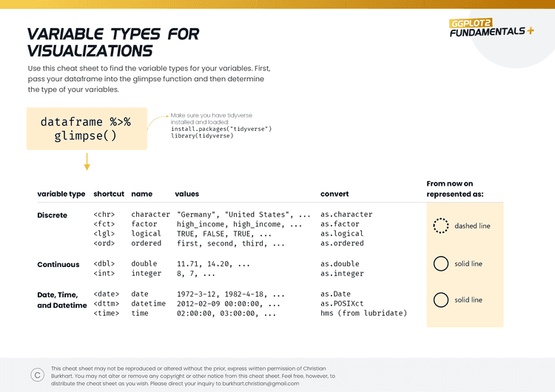The width and height of the screenshot is (555, 392).
Task: Click the solid circle in the Continuous row
Action: [x=441, y=264]
